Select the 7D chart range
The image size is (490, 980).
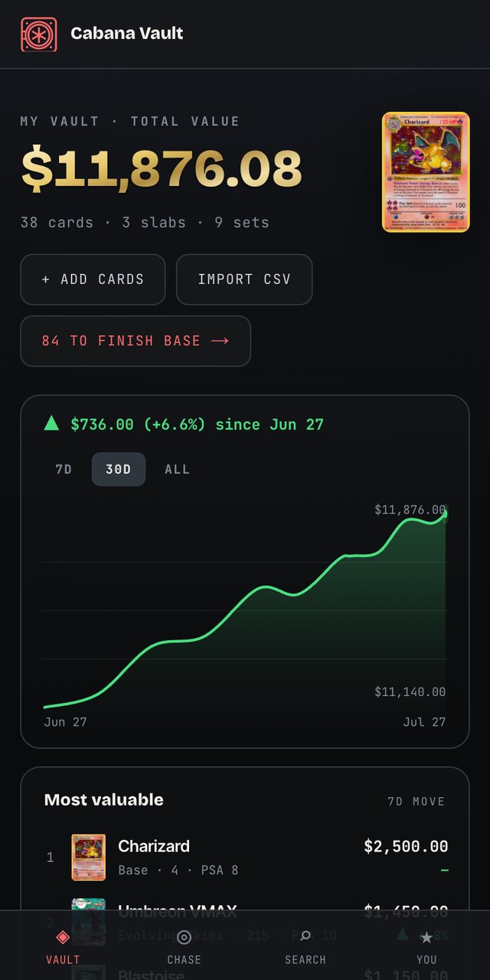64,469
